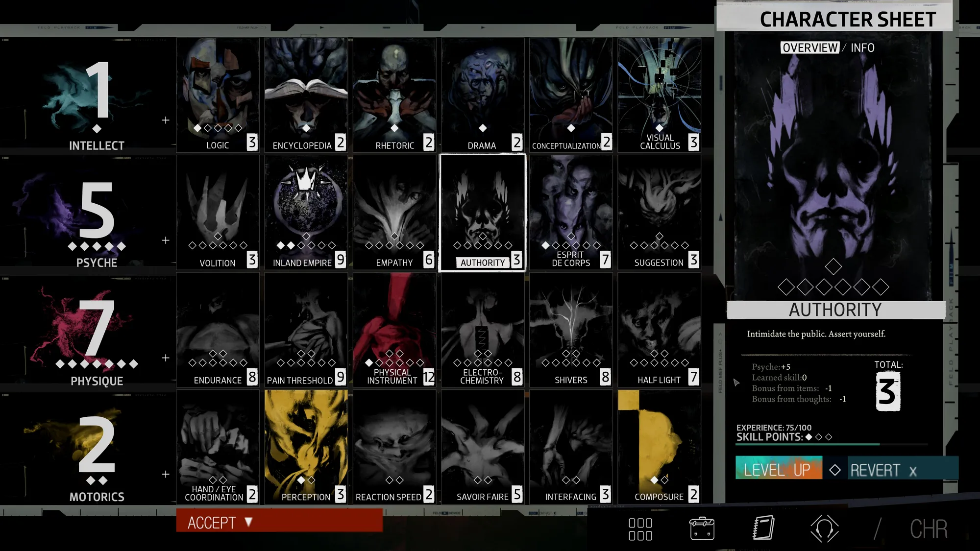Select the Physical Instrument skill card
The height and width of the screenshot is (551, 980).
(x=394, y=330)
